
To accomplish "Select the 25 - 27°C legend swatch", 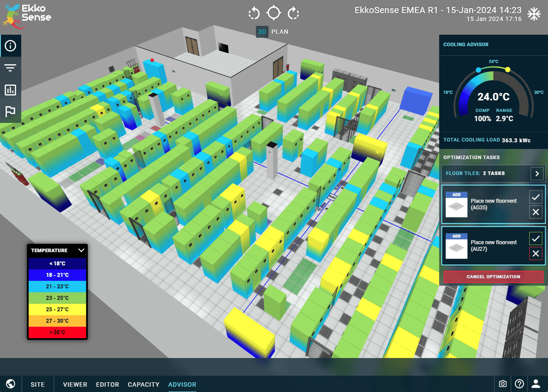I will click(57, 309).
